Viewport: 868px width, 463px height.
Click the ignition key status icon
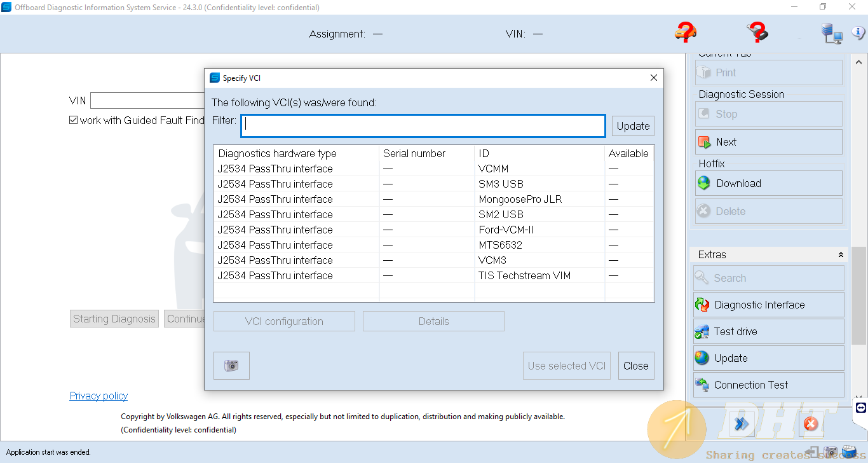tap(757, 32)
